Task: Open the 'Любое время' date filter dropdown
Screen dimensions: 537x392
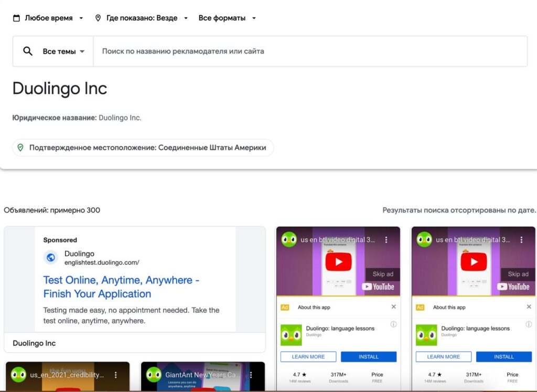Action: (x=48, y=18)
